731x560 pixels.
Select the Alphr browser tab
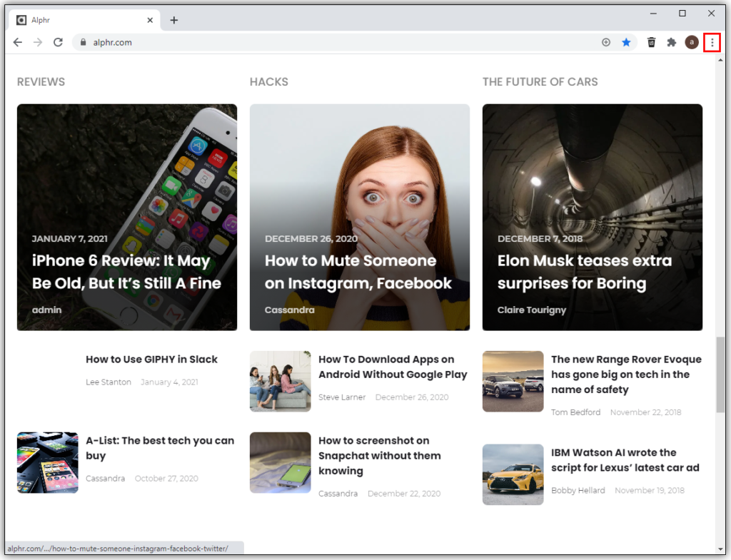point(79,20)
